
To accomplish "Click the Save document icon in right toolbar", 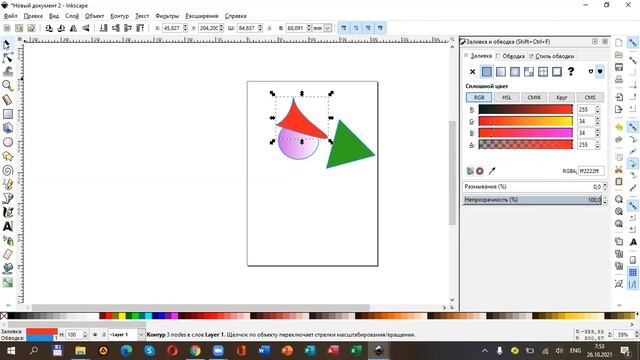I will [619, 67].
